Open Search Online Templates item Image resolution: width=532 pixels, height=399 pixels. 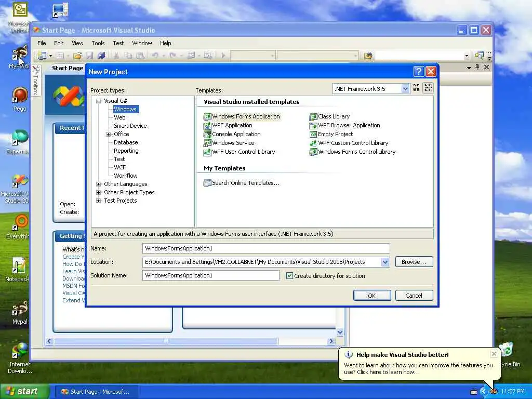coord(242,183)
